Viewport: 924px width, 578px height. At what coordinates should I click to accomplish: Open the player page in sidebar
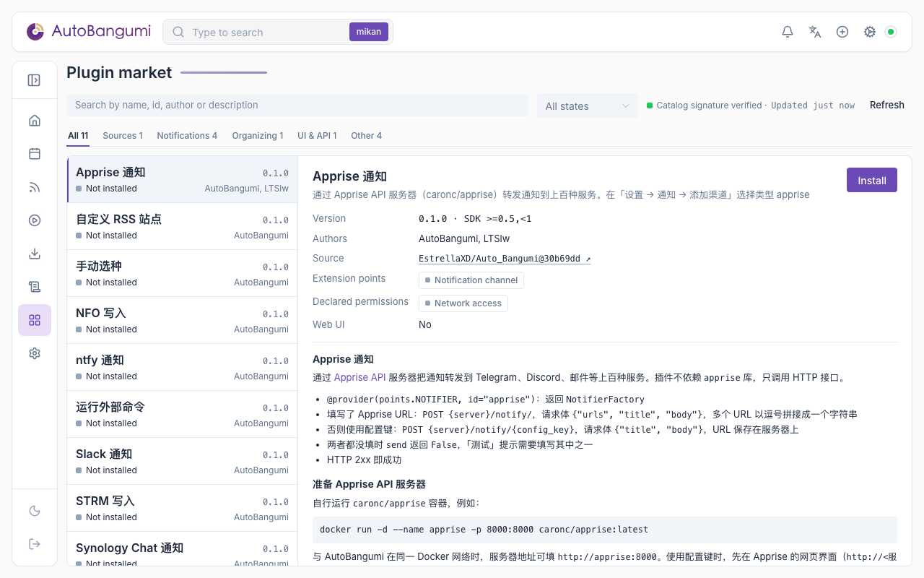35,220
